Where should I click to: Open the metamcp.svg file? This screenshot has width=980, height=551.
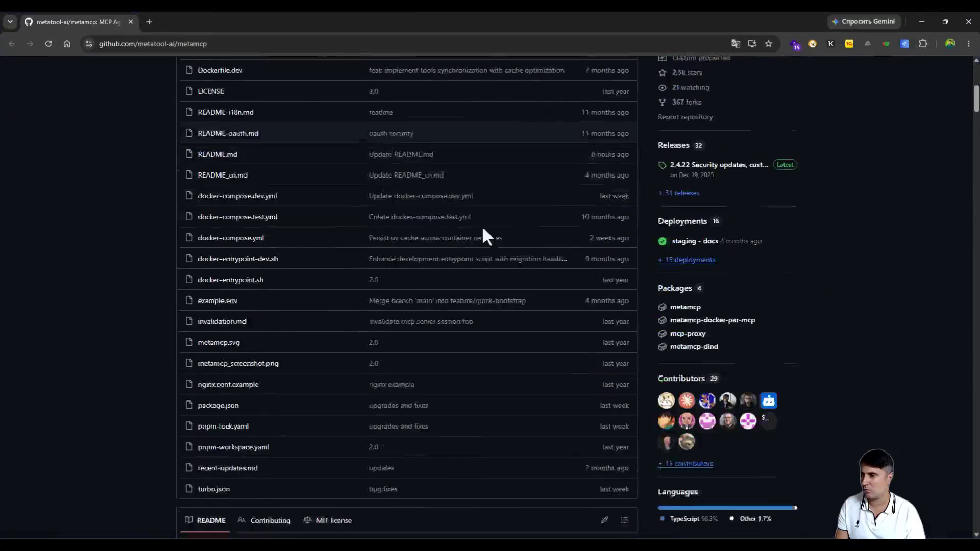[x=218, y=342]
